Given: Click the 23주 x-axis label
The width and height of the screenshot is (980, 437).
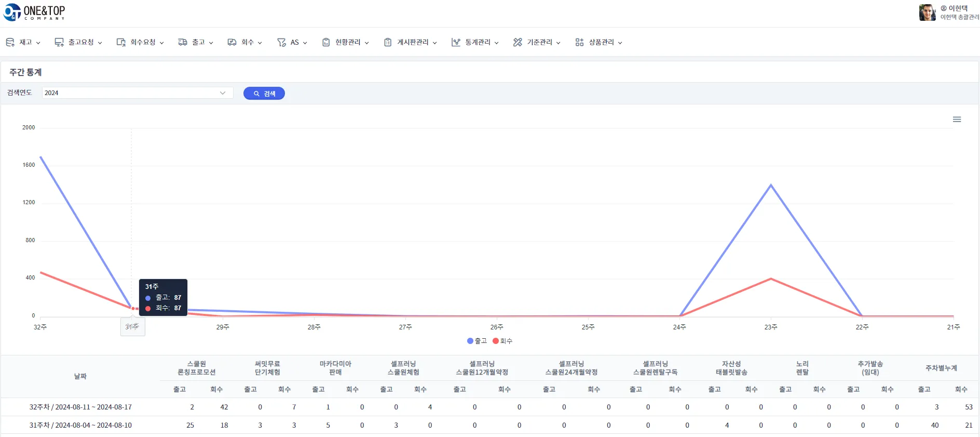Looking at the screenshot, I should click(x=771, y=327).
